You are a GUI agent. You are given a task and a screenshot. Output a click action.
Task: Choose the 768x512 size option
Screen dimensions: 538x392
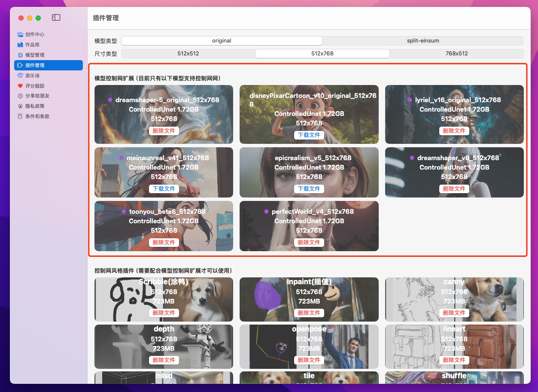coord(456,54)
